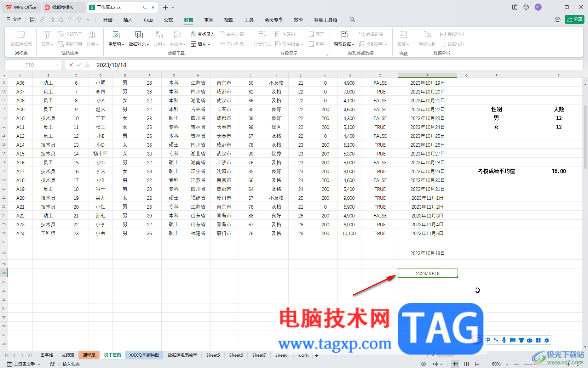Expand the Name Box dropdown arrow
This screenshot has height=368, width=588.
58,65
